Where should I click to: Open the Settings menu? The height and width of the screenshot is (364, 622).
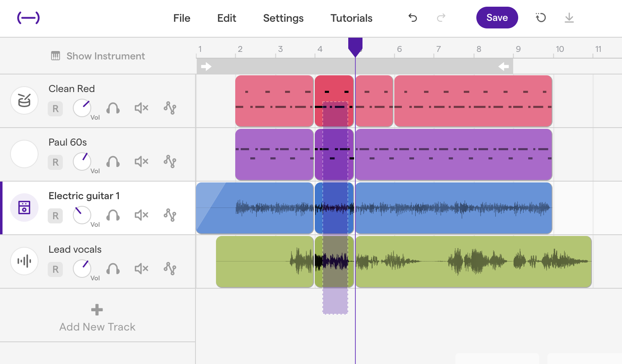click(283, 18)
